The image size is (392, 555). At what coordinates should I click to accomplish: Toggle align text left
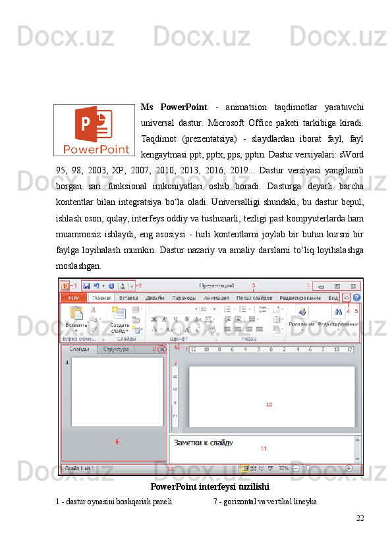[227, 329]
